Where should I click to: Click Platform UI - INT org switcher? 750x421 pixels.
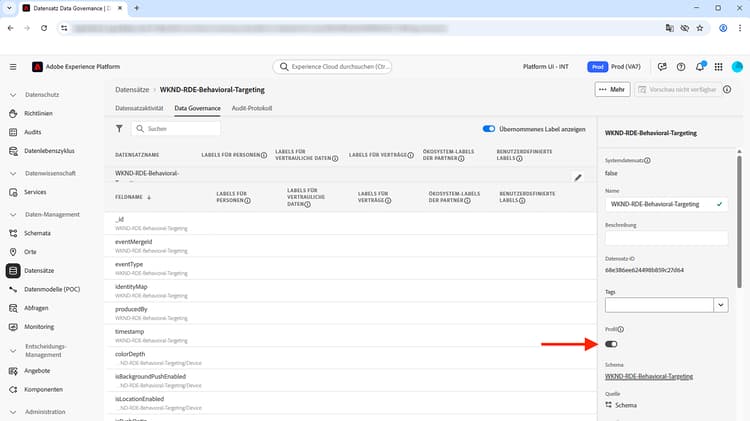point(546,66)
